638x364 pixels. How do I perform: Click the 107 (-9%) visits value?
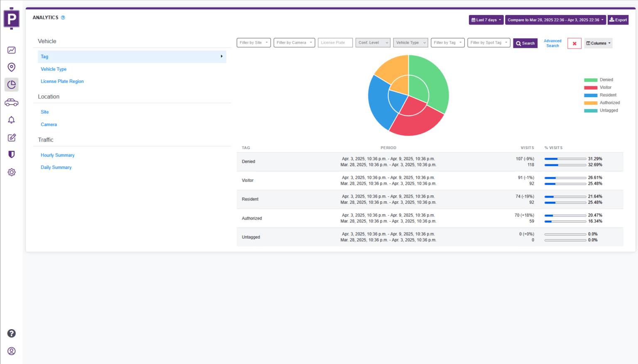[x=525, y=159]
